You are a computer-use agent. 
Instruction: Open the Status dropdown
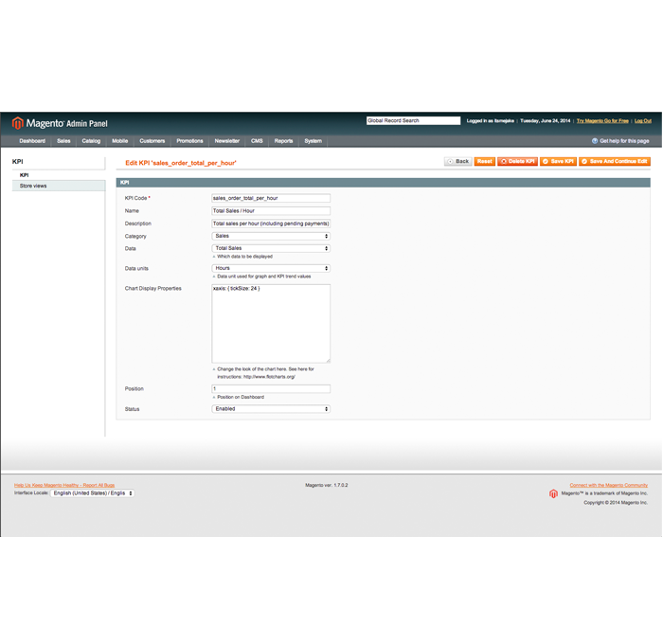point(271,409)
